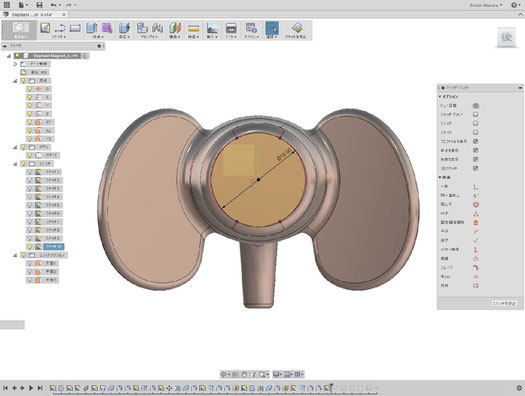Toggle the Slice checkbox in palette
525x396 pixels.
point(475,133)
